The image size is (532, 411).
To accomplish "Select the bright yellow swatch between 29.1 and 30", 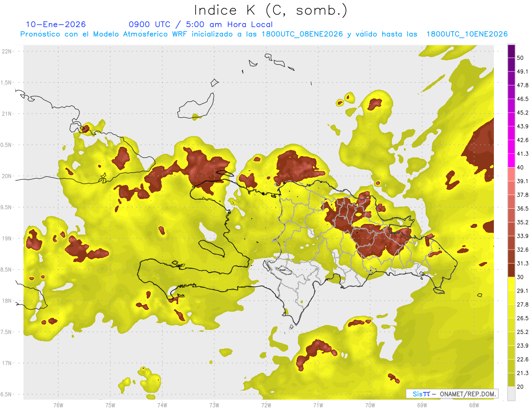I will point(511,284).
